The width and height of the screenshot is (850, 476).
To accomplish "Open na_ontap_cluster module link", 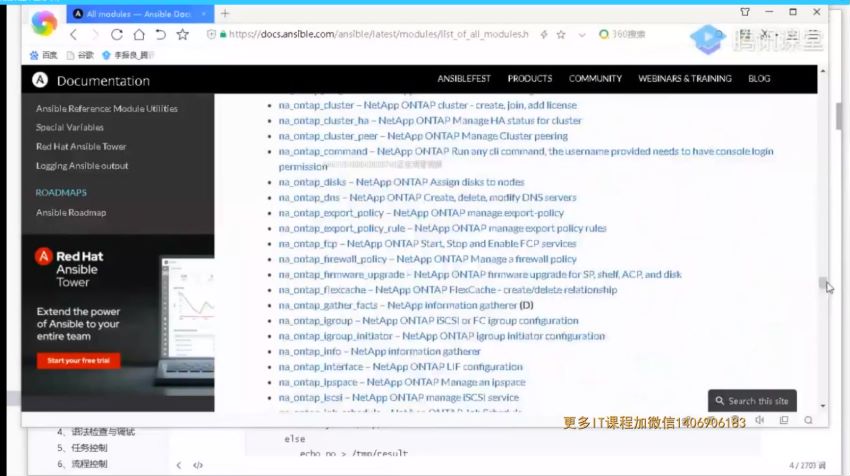I will (427, 105).
